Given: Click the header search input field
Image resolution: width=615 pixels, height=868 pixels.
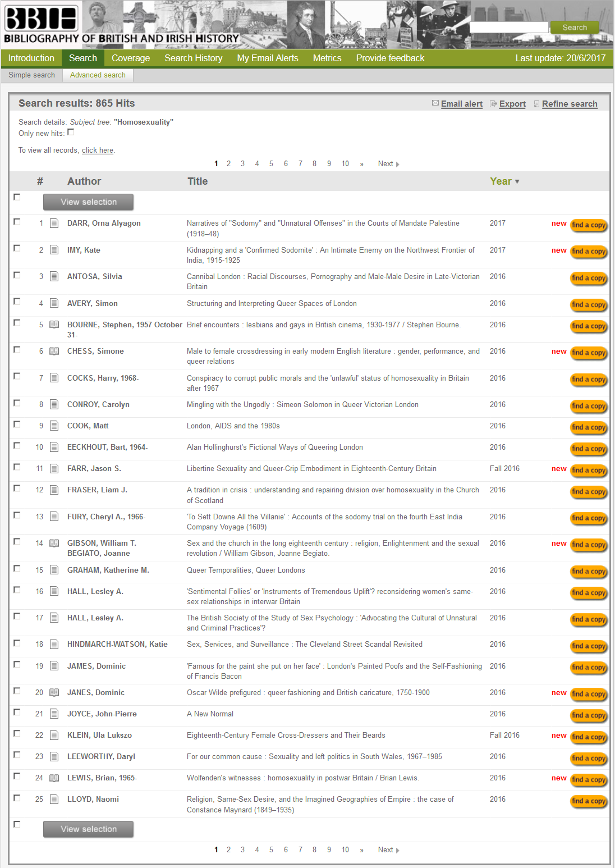Looking at the screenshot, I should pos(508,28).
